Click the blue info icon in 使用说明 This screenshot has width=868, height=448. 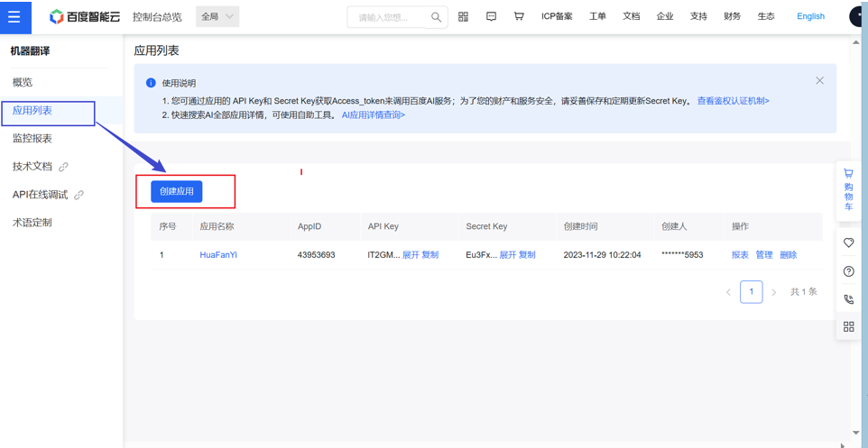151,83
